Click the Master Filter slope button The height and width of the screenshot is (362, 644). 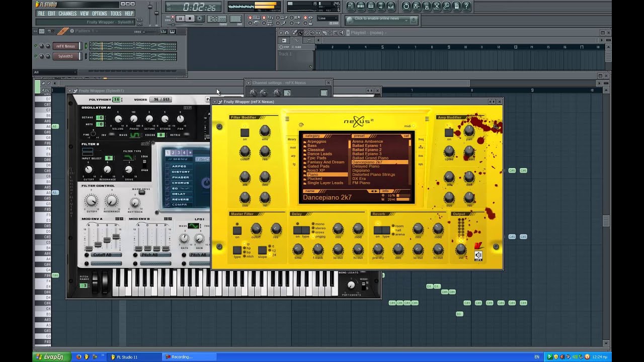pyautogui.click(x=262, y=250)
